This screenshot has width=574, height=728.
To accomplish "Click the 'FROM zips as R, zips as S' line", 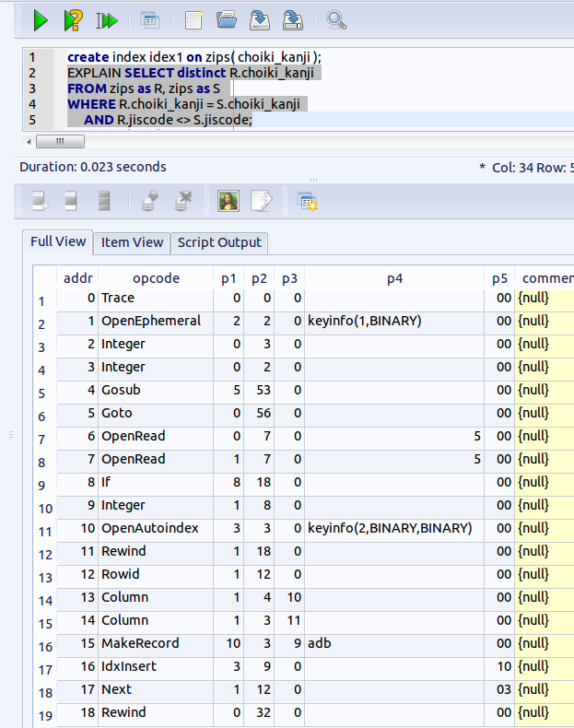I will 144,88.
